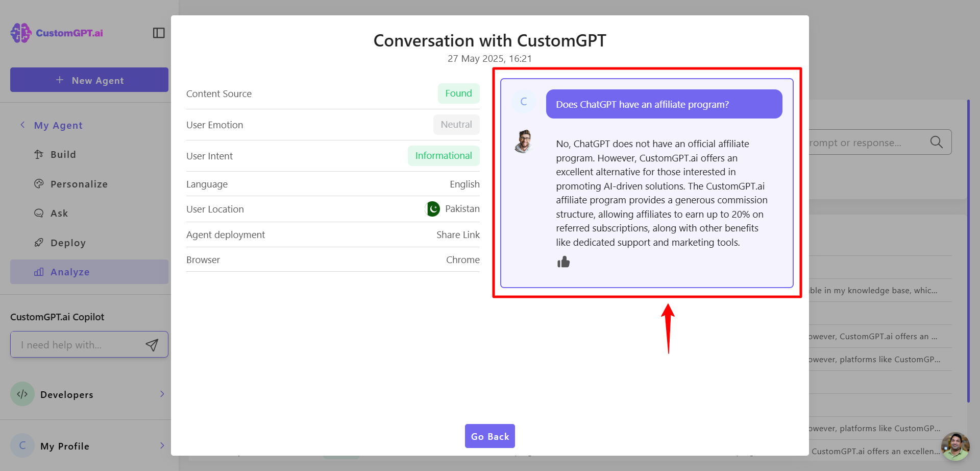The width and height of the screenshot is (980, 471).
Task: Click the Go Back button
Action: point(490,436)
